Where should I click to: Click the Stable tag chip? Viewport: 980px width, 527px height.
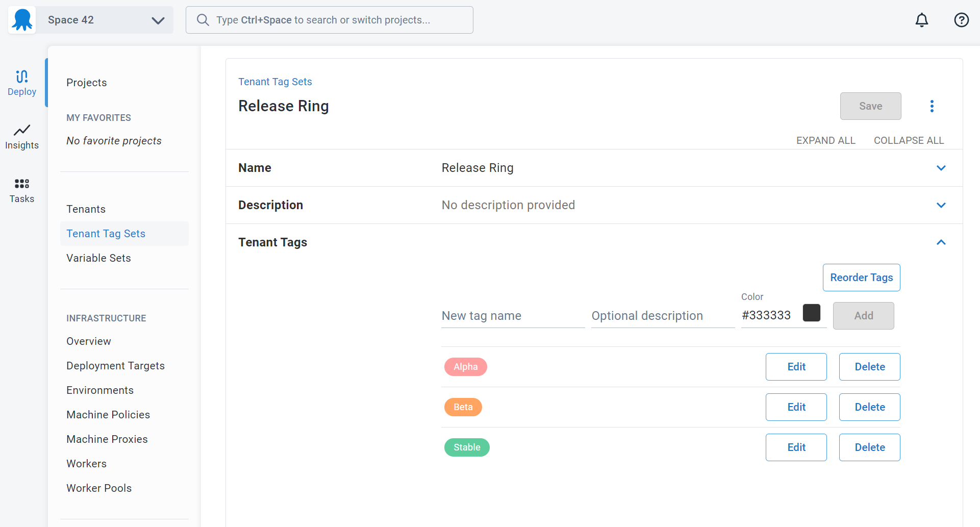[x=467, y=447]
